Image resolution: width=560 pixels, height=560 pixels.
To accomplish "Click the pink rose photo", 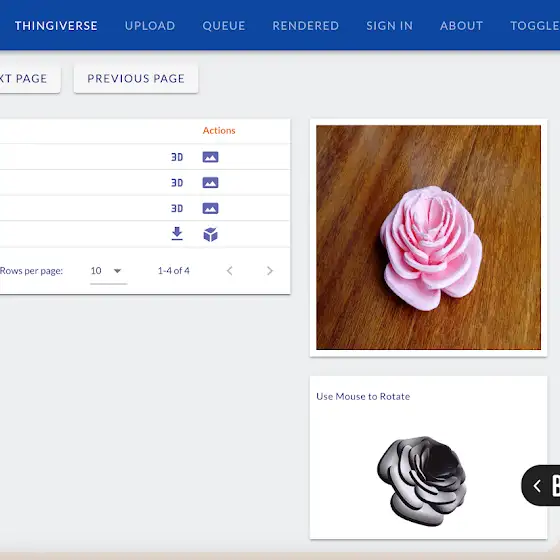I will coord(429,238).
